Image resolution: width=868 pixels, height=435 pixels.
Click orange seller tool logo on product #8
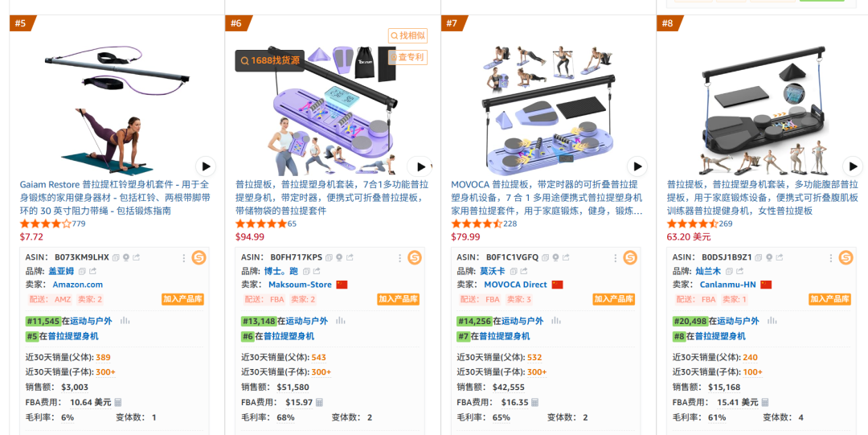[x=845, y=257]
